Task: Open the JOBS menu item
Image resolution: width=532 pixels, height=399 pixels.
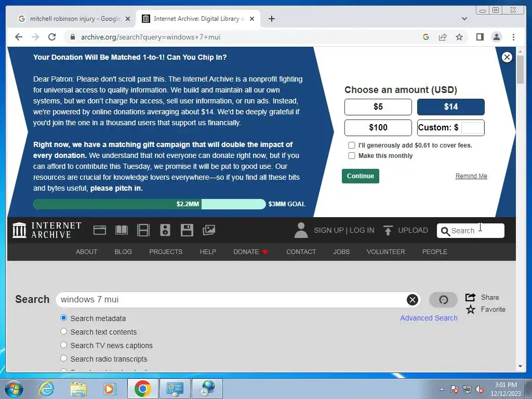Action: click(x=341, y=252)
